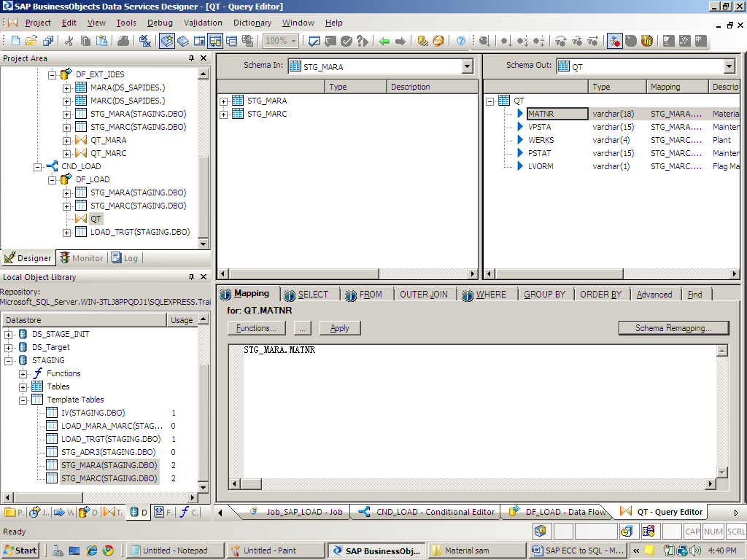The height and width of the screenshot is (560, 747).
Task: Click the Validate Current View icon
Action: [x=314, y=41]
